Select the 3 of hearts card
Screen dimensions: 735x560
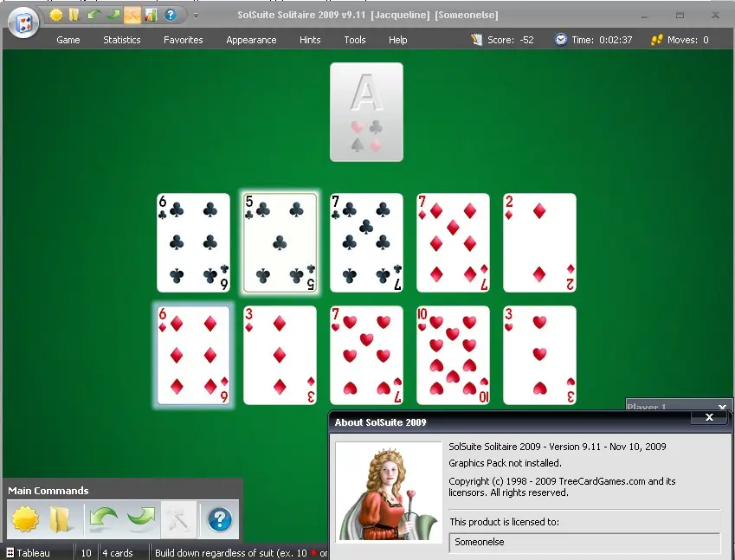[539, 355]
